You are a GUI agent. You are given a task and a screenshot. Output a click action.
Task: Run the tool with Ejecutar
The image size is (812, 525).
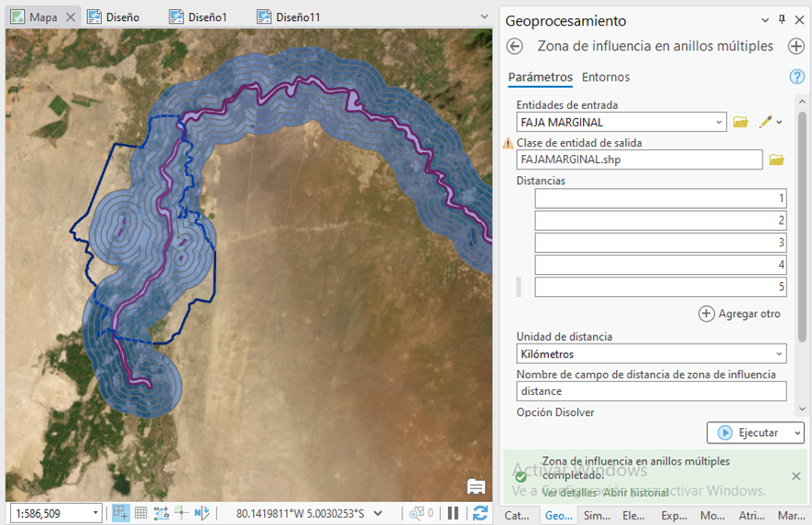750,432
